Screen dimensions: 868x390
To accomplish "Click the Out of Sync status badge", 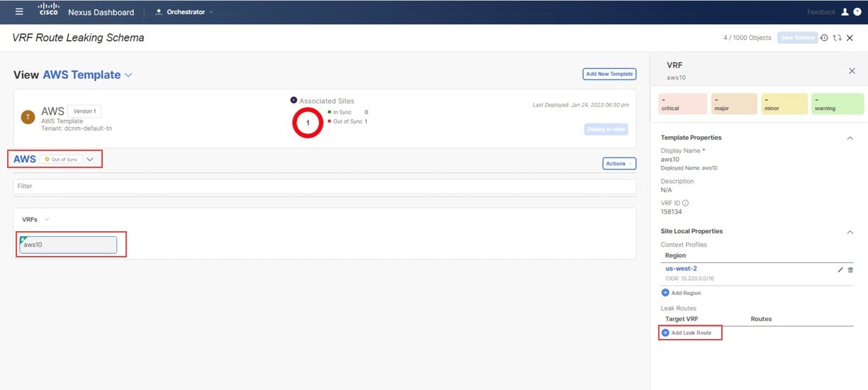I will coord(60,160).
